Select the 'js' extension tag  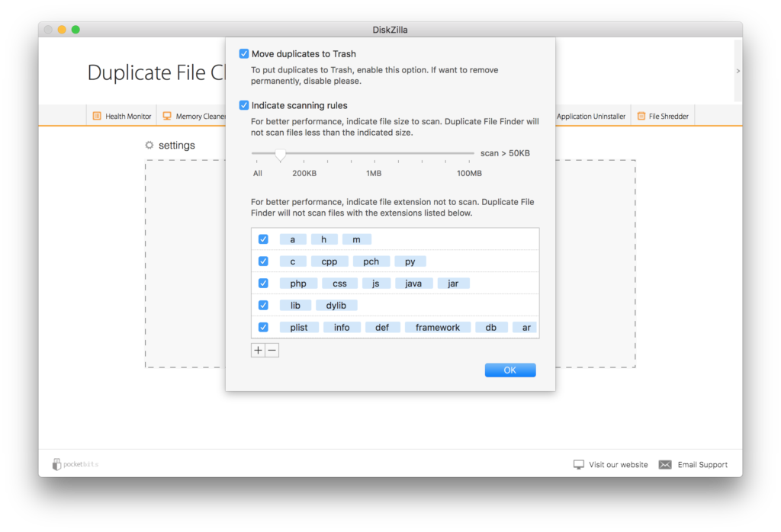(375, 284)
